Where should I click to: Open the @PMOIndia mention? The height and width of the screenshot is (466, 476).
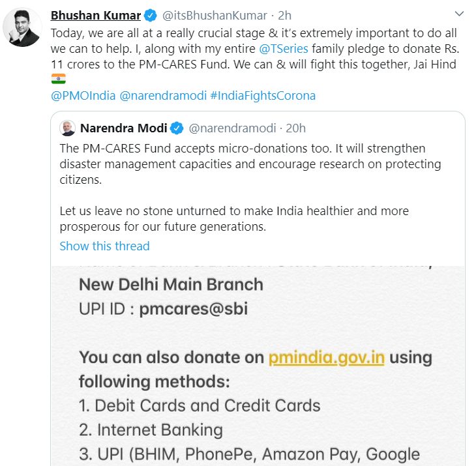coord(83,96)
